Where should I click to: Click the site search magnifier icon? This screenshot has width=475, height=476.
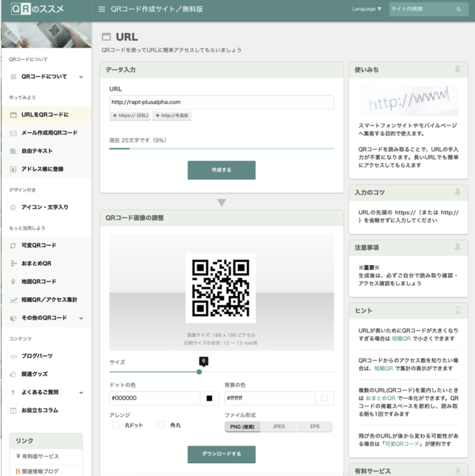click(x=458, y=9)
